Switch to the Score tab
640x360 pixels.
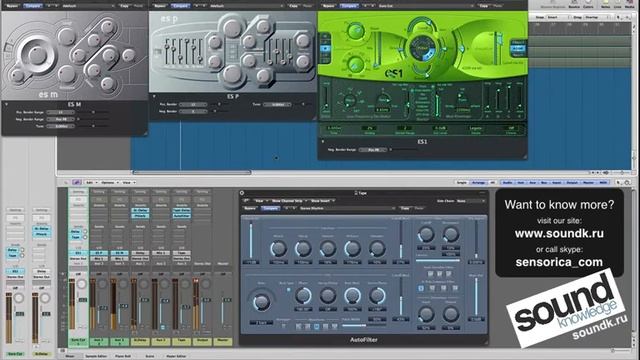[150, 356]
